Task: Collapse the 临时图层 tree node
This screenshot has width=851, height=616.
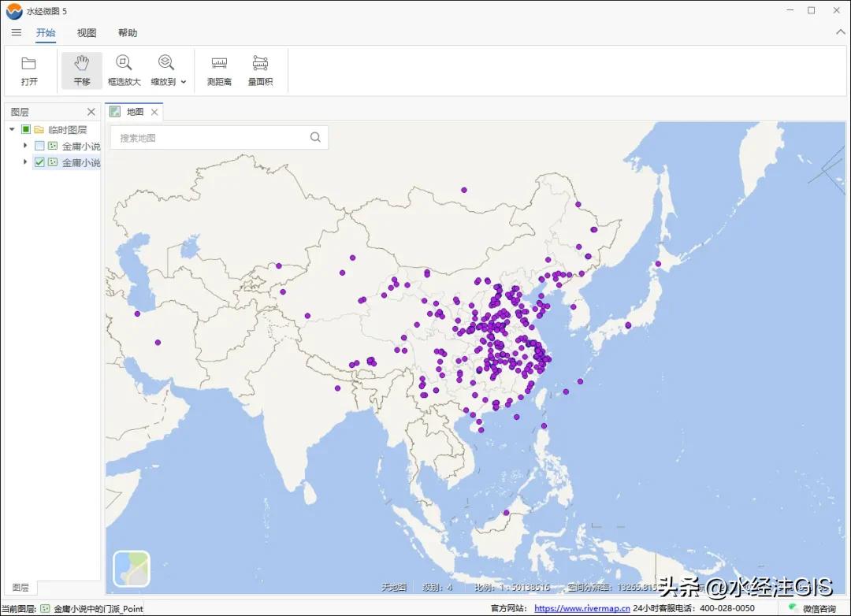Action: (x=11, y=129)
